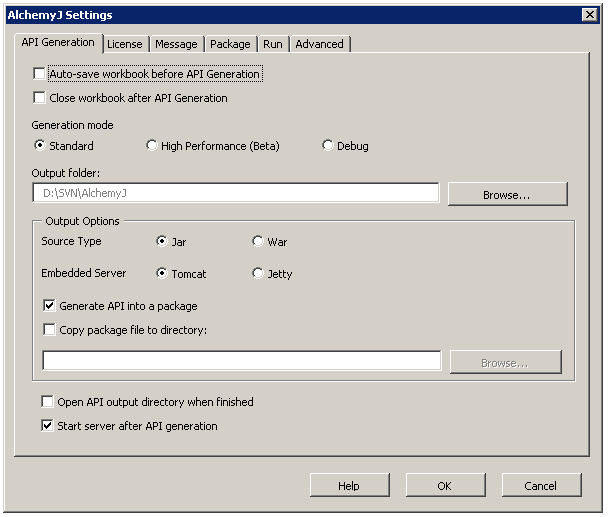Click the Source Type label
The image size is (609, 517).
[71, 241]
